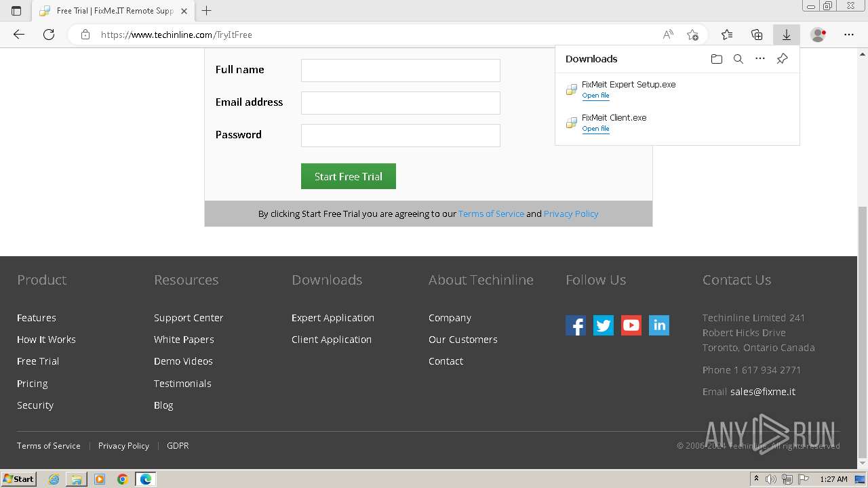Open the Twitter social icon
Image resolution: width=868 pixels, height=488 pixels.
coord(604,325)
